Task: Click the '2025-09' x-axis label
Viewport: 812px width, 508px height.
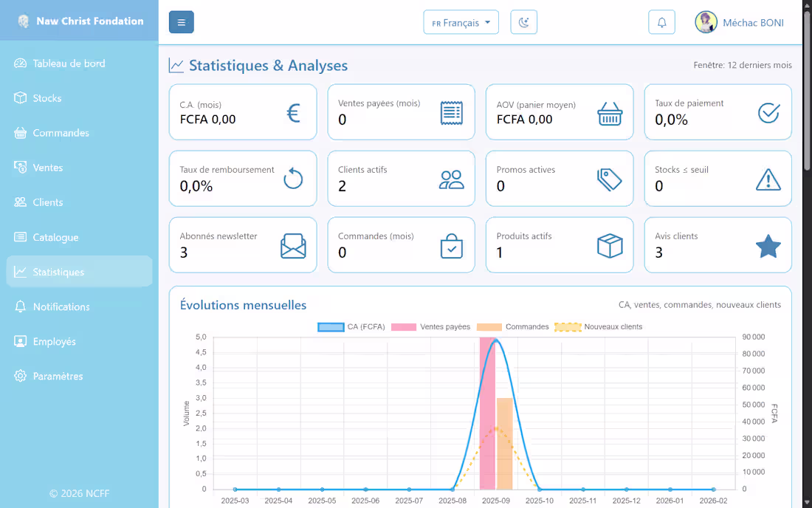Action: coord(496,501)
